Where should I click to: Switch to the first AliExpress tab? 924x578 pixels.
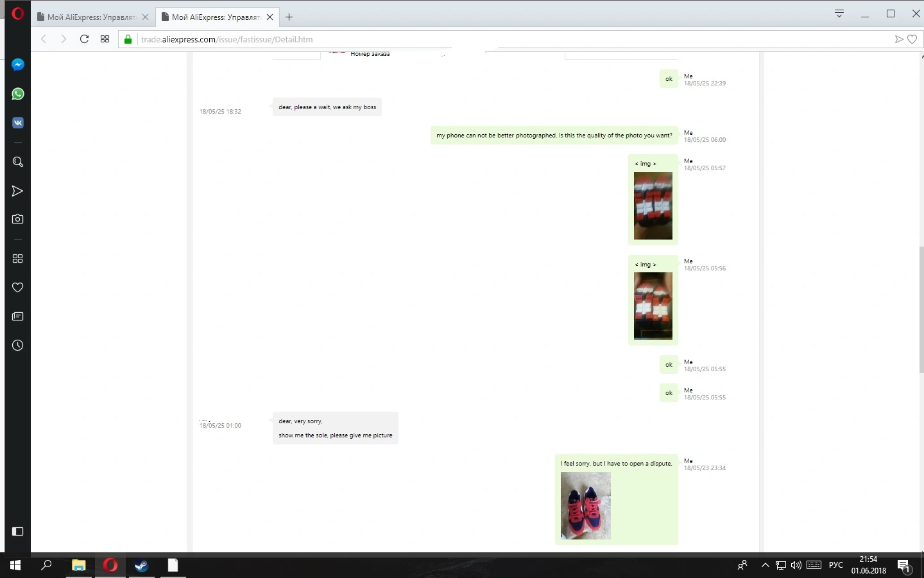93,17
